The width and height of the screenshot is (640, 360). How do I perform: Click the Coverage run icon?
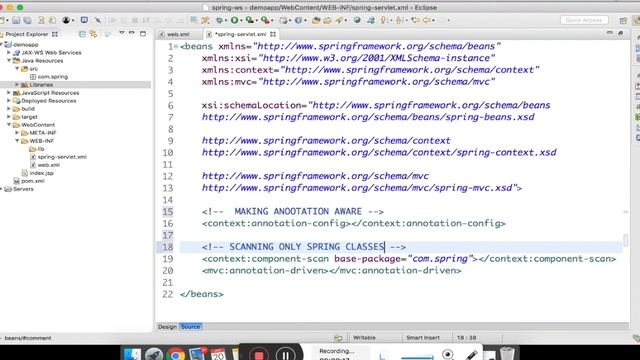pos(249,20)
